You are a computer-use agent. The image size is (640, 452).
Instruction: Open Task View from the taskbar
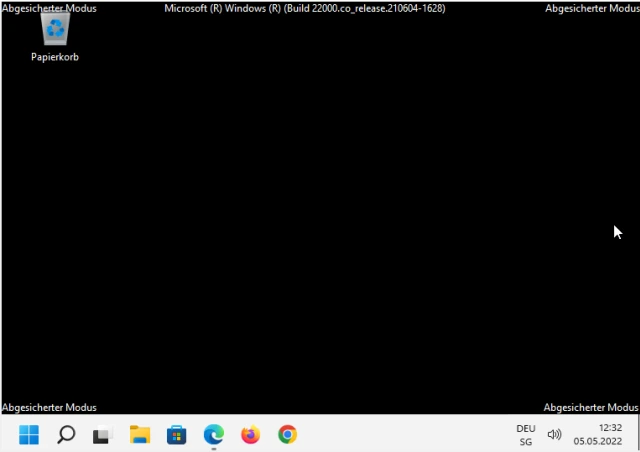pyautogui.click(x=102, y=435)
